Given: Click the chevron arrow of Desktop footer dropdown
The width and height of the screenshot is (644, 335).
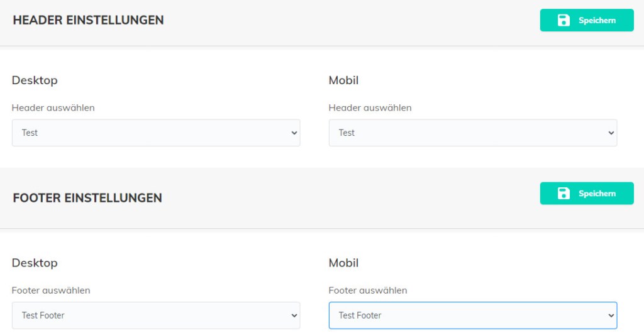Looking at the screenshot, I should (x=294, y=316).
